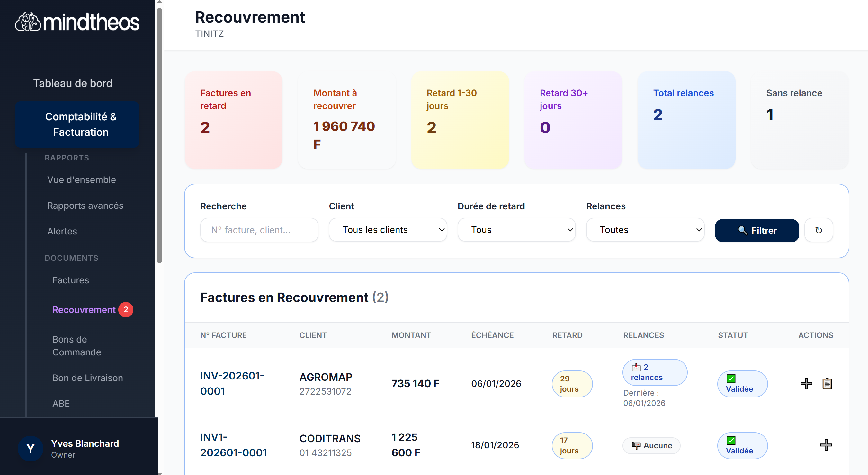Click the Filtrer button
The height and width of the screenshot is (475, 868).
757,231
